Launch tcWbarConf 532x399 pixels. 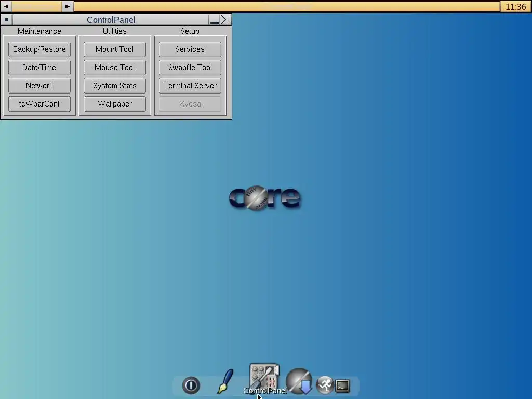pos(39,104)
